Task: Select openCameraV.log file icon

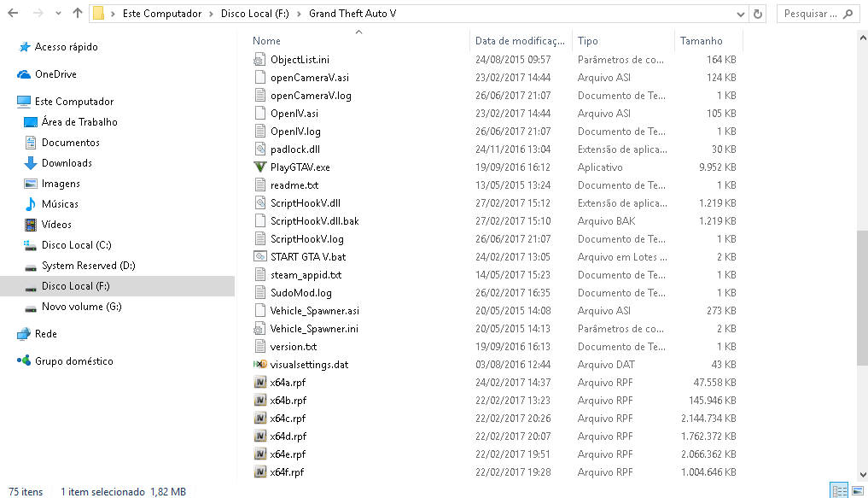Action: tap(259, 96)
